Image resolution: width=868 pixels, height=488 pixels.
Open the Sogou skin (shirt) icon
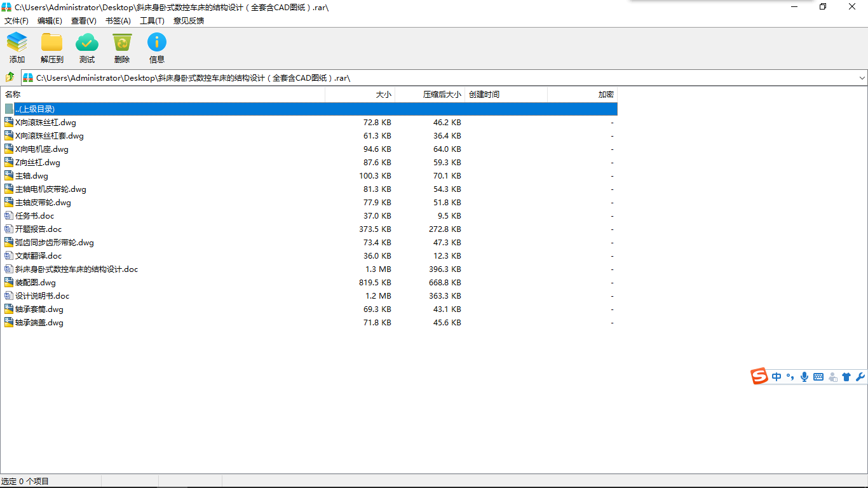point(846,377)
